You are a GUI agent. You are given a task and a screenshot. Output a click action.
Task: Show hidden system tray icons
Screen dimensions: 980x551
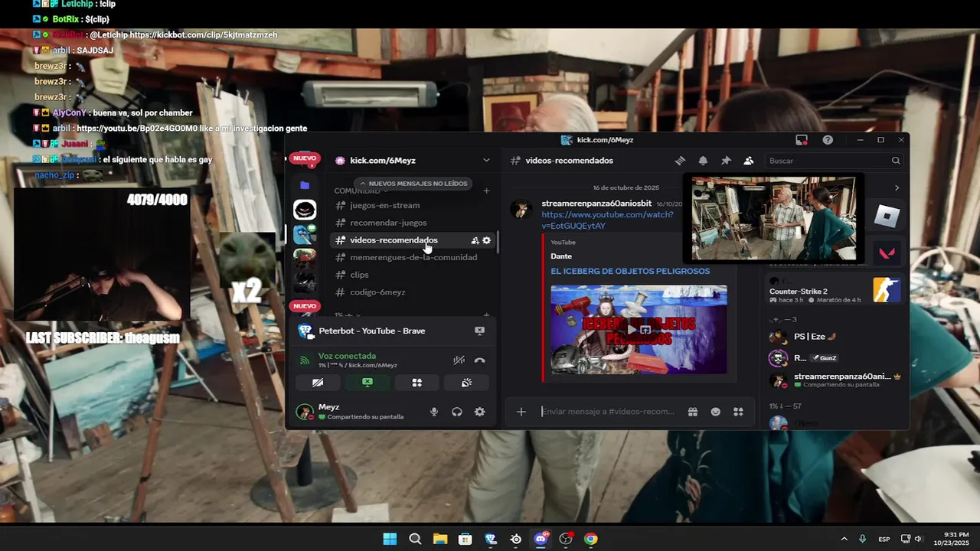point(844,539)
